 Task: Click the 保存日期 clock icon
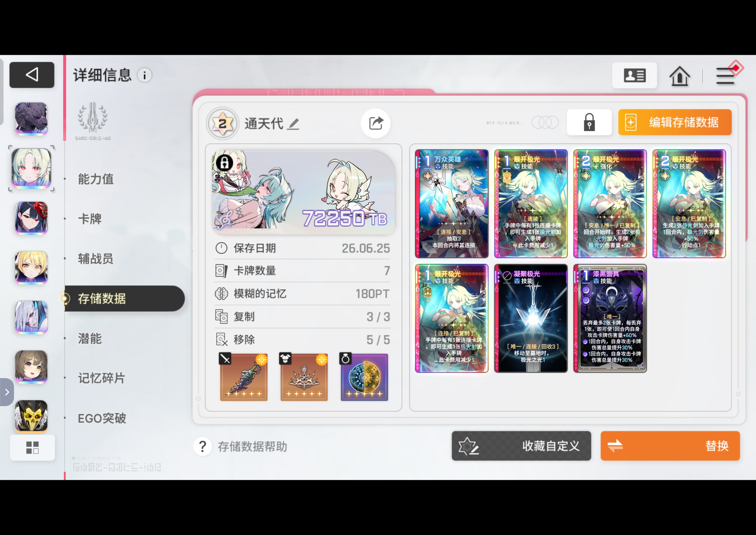[221, 248]
